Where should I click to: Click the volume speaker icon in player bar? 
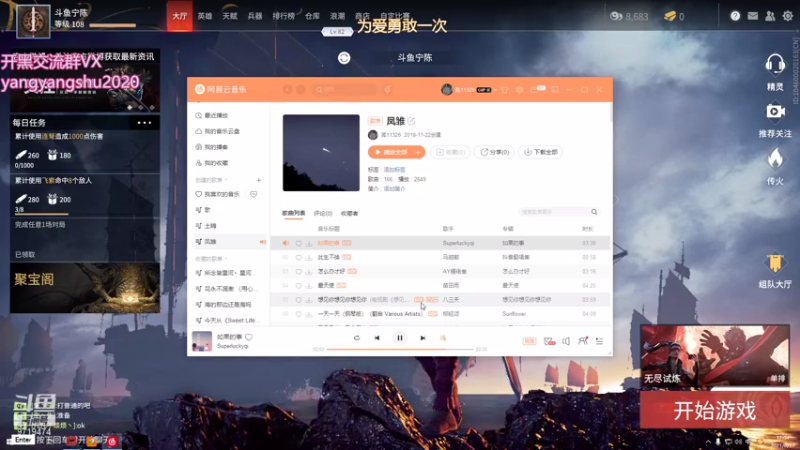[x=566, y=341]
